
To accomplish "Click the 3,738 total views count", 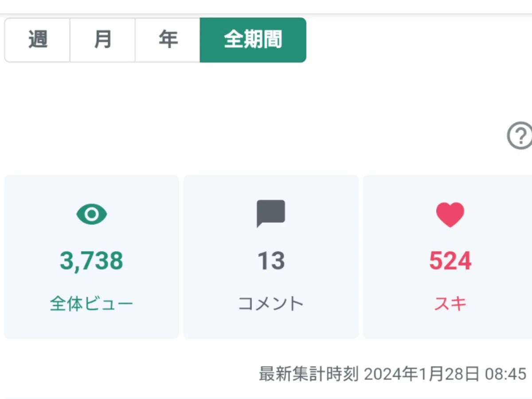I will (x=91, y=261).
